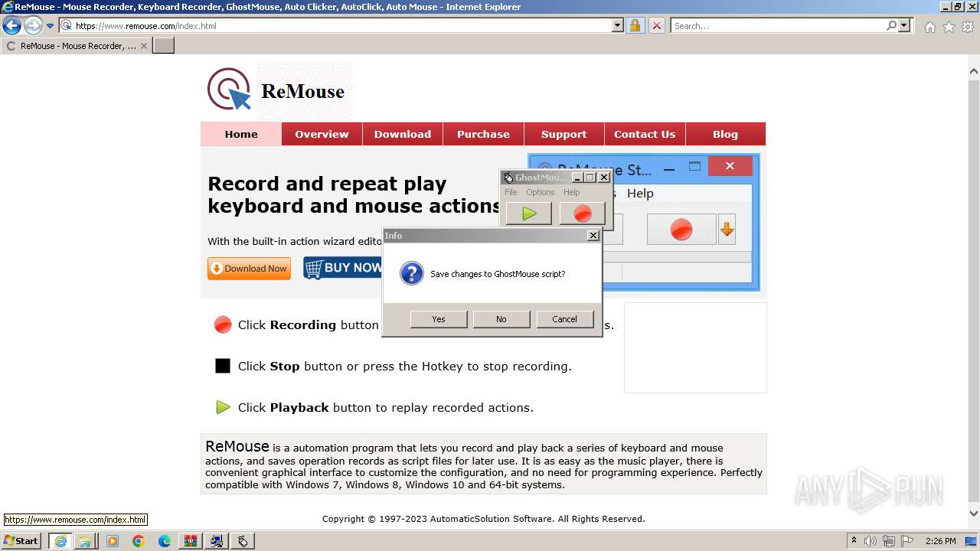The width and height of the screenshot is (980, 551).
Task: Open a new blank IE tab
Action: tap(164, 45)
